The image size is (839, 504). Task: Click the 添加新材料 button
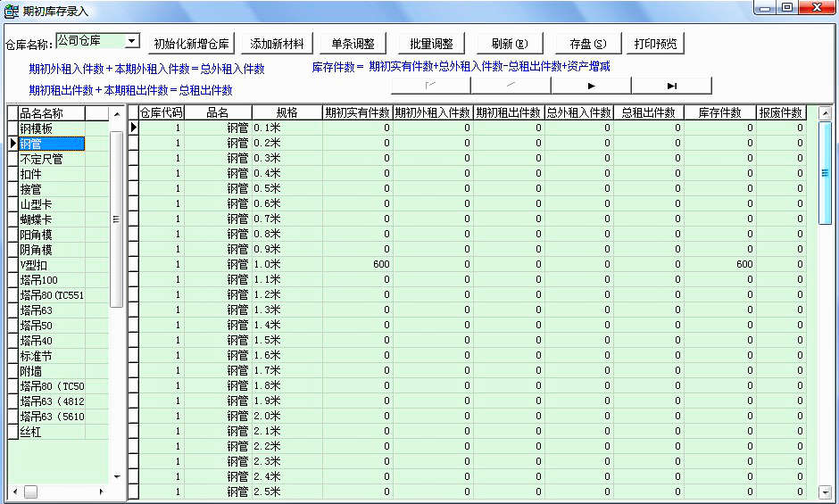point(277,44)
